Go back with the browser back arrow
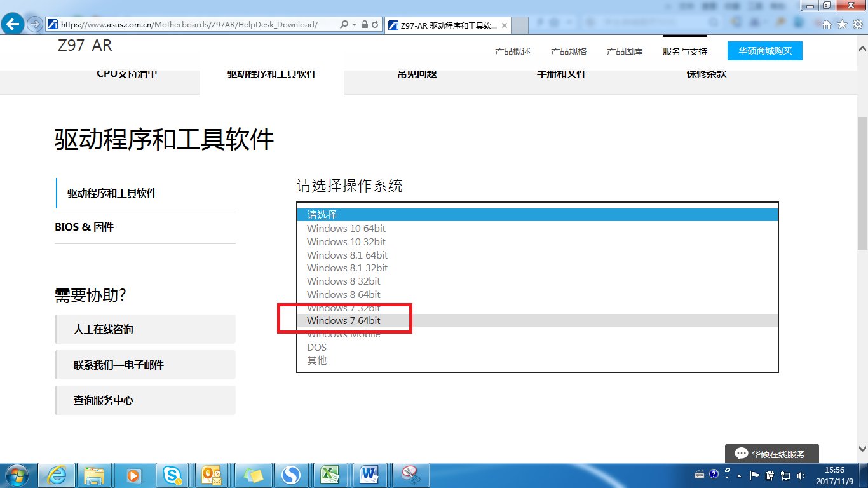Image resolution: width=868 pixels, height=488 pixels. click(14, 25)
